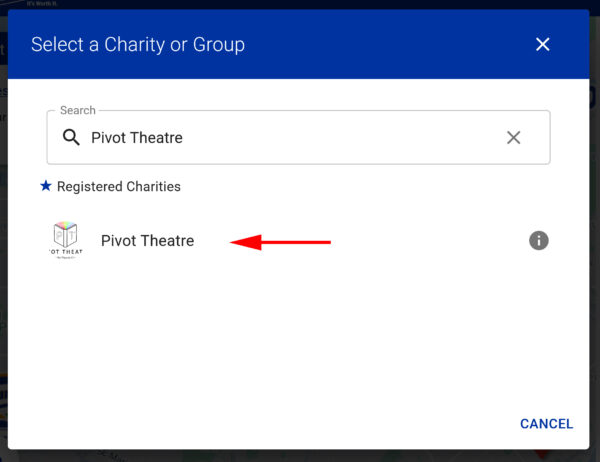
Task: Click the Registered Charities star icon
Action: click(46, 186)
